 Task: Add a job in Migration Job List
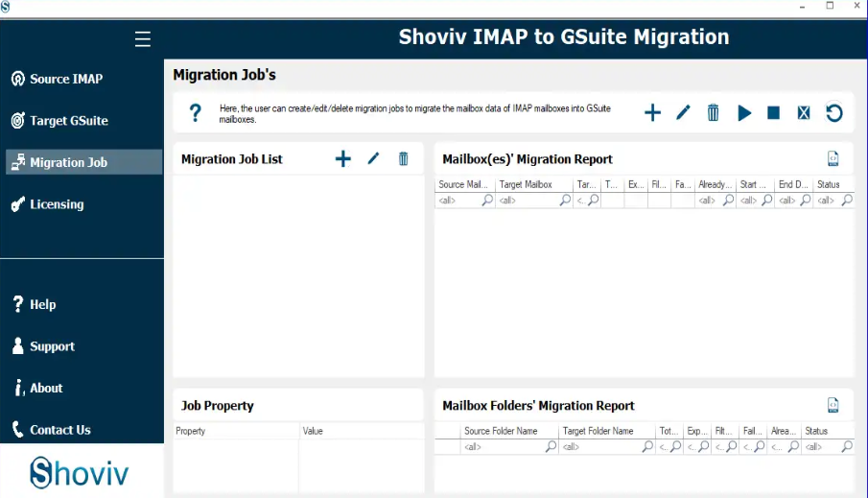(x=343, y=159)
